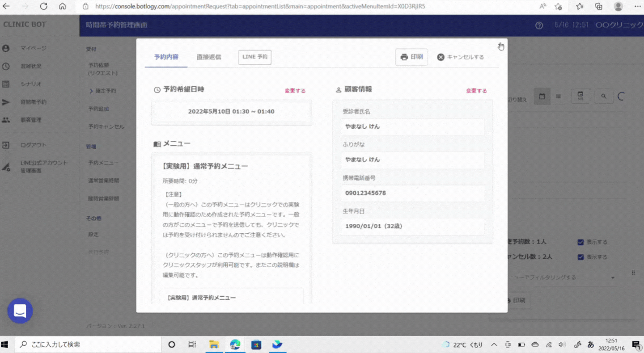Viewport: 644px width, 353px height.
Task: Toggle 確定予約数 表示する checkbox
Action: click(580, 242)
